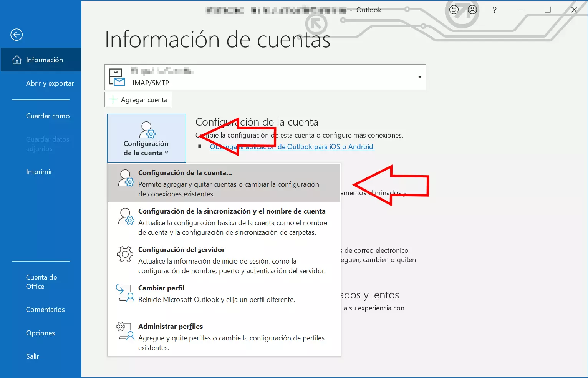Image resolution: width=588 pixels, height=378 pixels.
Task: Select Administrar perfiles menu entry
Action: click(x=171, y=326)
